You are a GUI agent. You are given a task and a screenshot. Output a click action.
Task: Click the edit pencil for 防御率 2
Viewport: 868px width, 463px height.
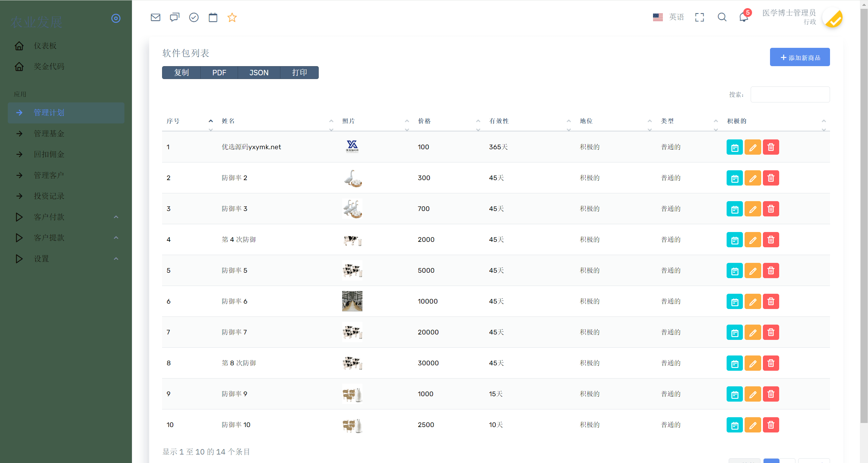point(753,178)
